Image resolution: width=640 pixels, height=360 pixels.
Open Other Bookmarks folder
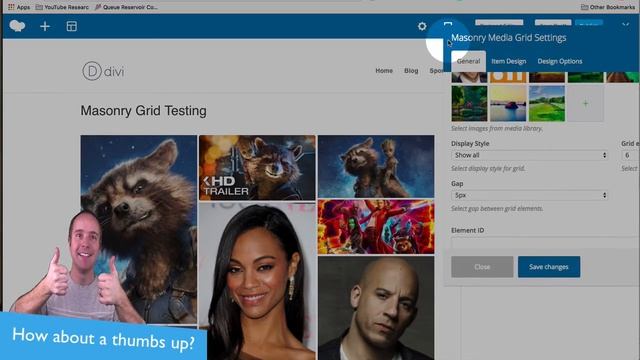point(607,7)
